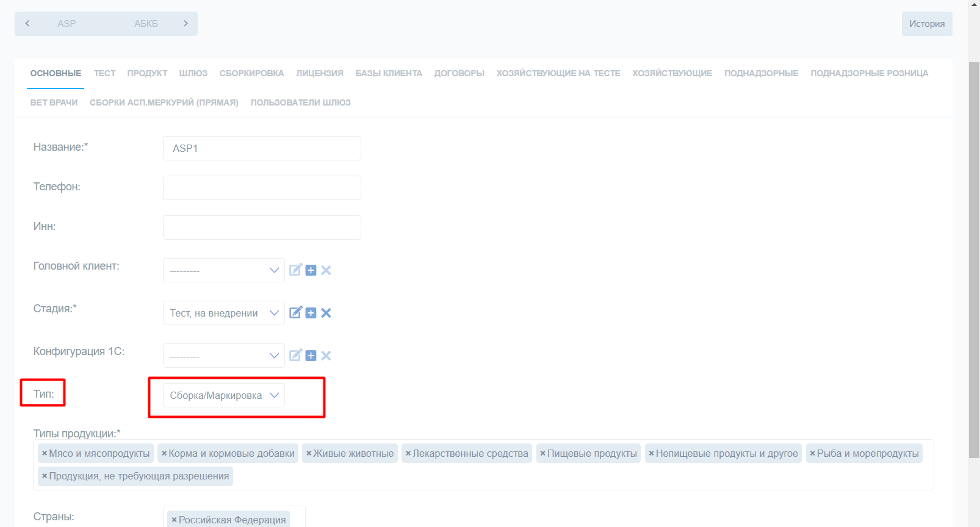Open the Пользователи шлюз tab
The image size is (980, 527).
300,102
